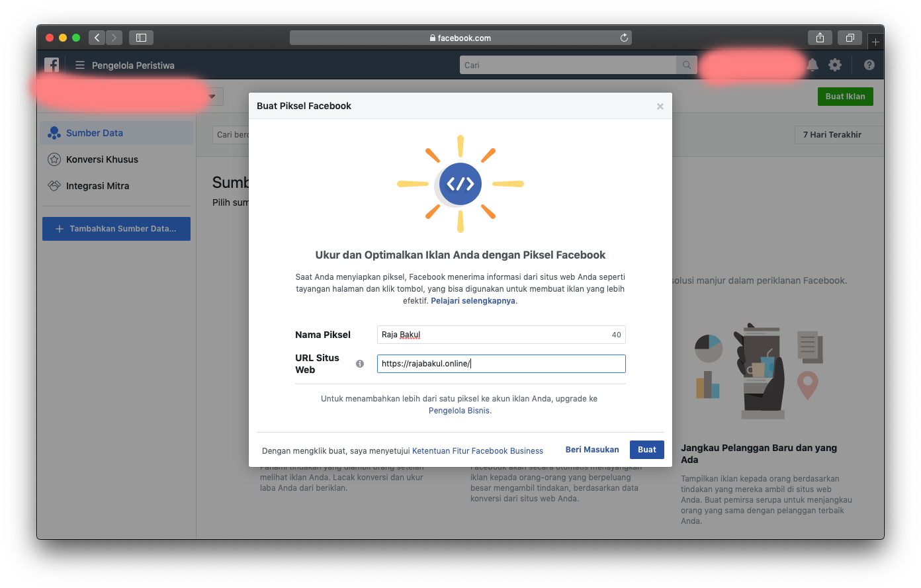The width and height of the screenshot is (921, 588).
Task: Select Konversi Khusus sidebar item
Action: point(116,159)
